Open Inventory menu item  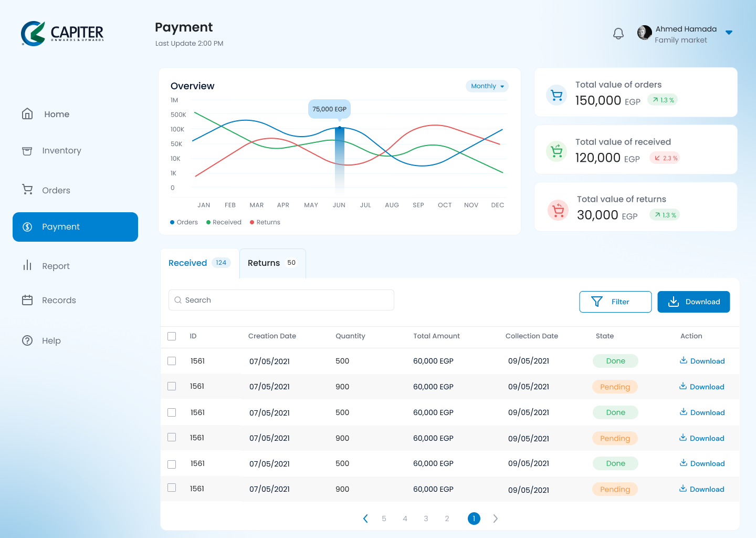pyautogui.click(x=61, y=151)
